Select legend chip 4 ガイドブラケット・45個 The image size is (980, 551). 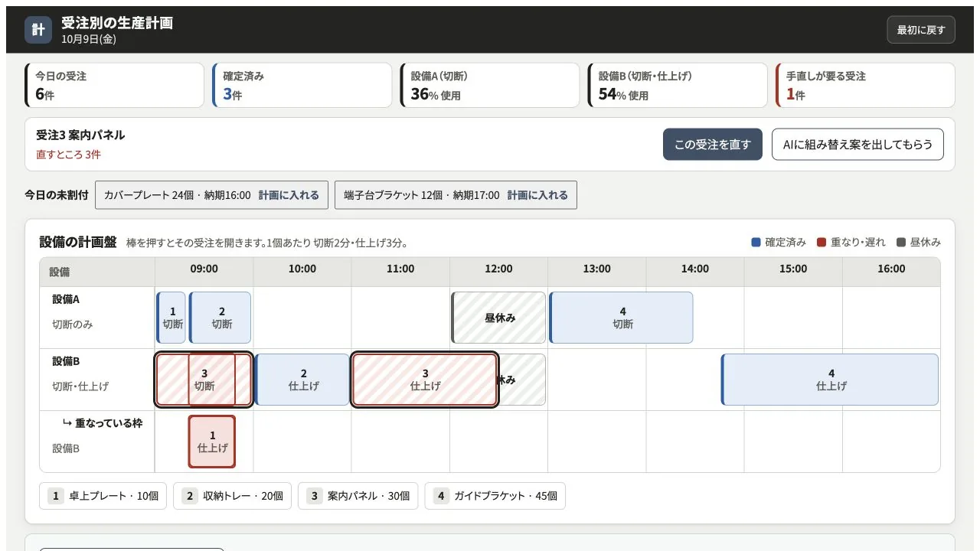pyautogui.click(x=495, y=496)
